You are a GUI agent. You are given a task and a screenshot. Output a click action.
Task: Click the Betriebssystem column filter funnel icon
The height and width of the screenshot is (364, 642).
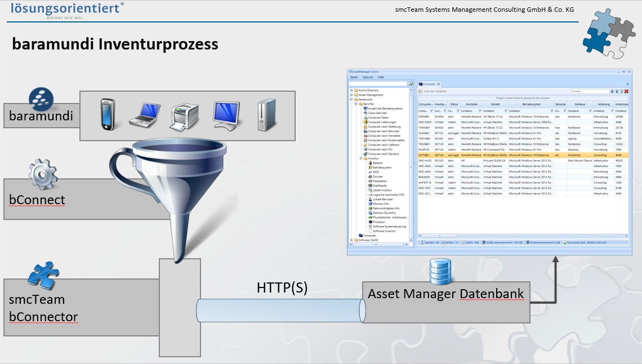click(x=551, y=111)
